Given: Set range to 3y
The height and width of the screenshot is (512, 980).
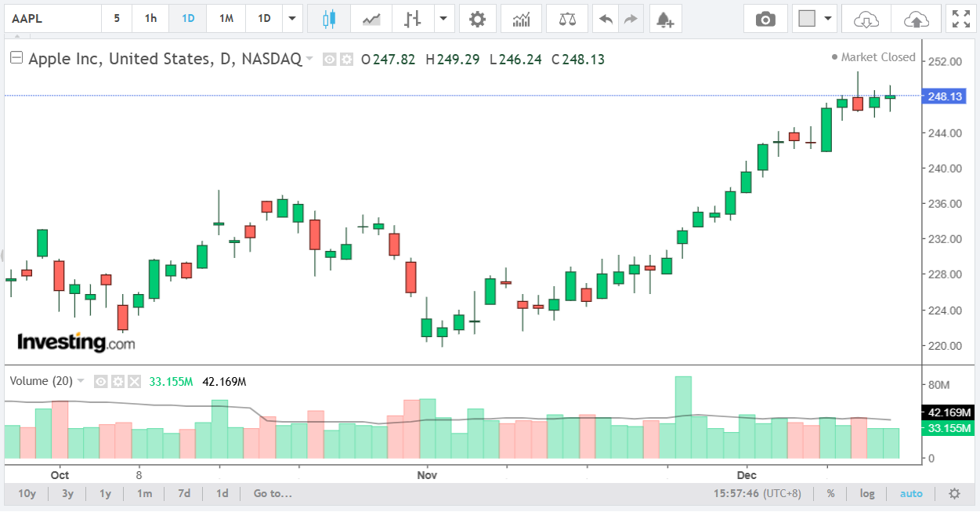Looking at the screenshot, I should (67, 493).
